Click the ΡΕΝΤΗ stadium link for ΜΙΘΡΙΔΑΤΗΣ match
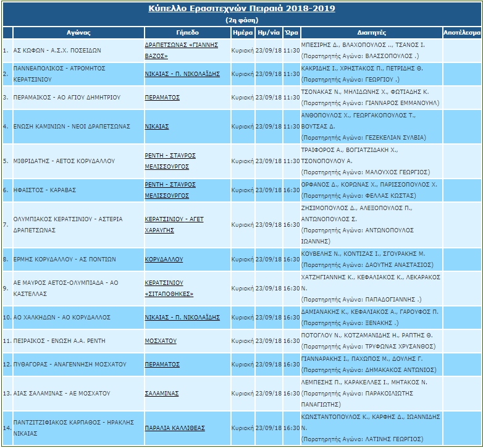483x448 pixels. pyautogui.click(x=170, y=155)
